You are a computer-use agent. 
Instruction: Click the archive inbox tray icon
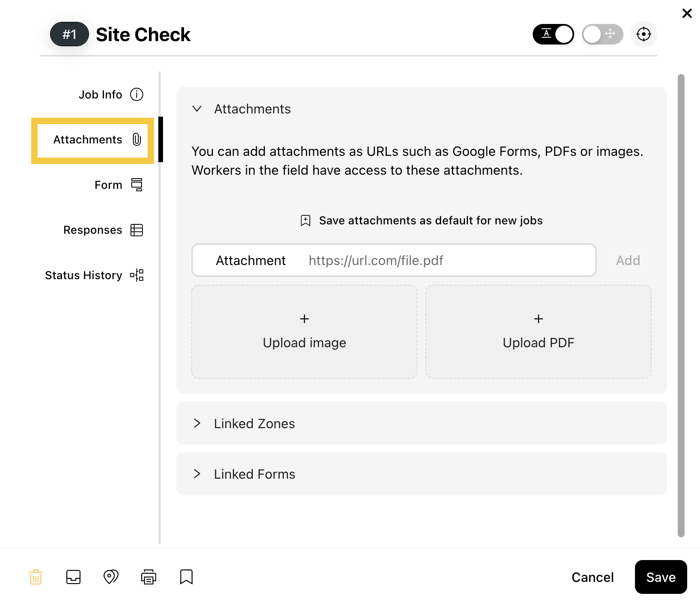[74, 577]
